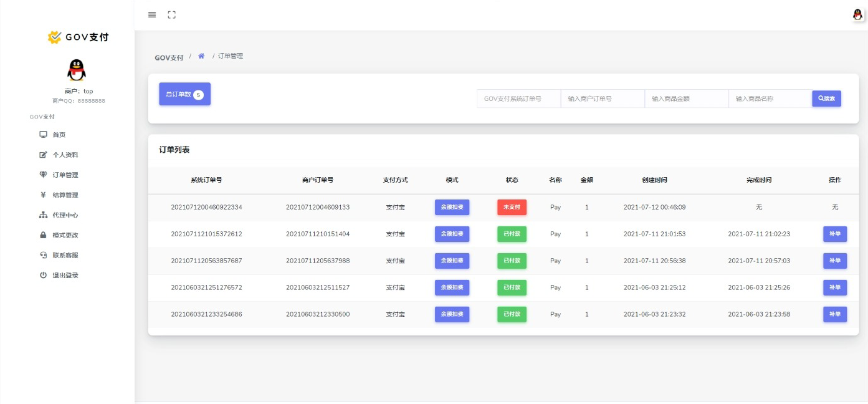Image resolution: width=868 pixels, height=404 pixels.
Task: Focus the GOV支付系统订单号 input field
Action: pyautogui.click(x=518, y=99)
